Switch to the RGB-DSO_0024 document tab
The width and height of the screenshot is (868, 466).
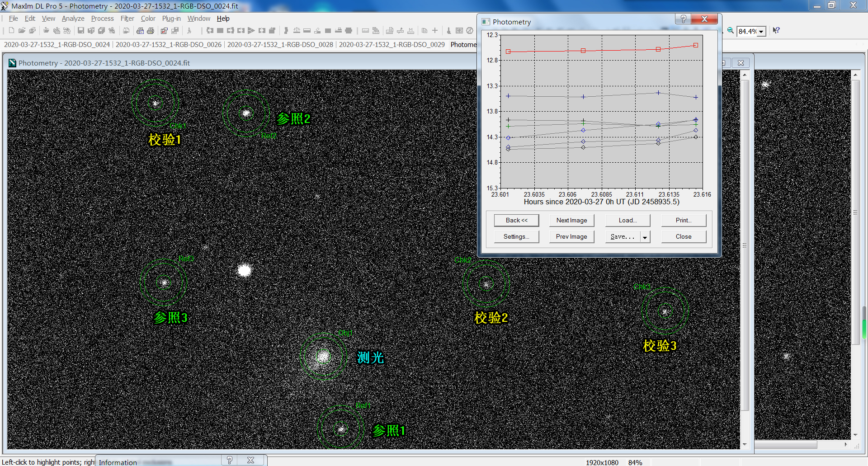point(57,44)
